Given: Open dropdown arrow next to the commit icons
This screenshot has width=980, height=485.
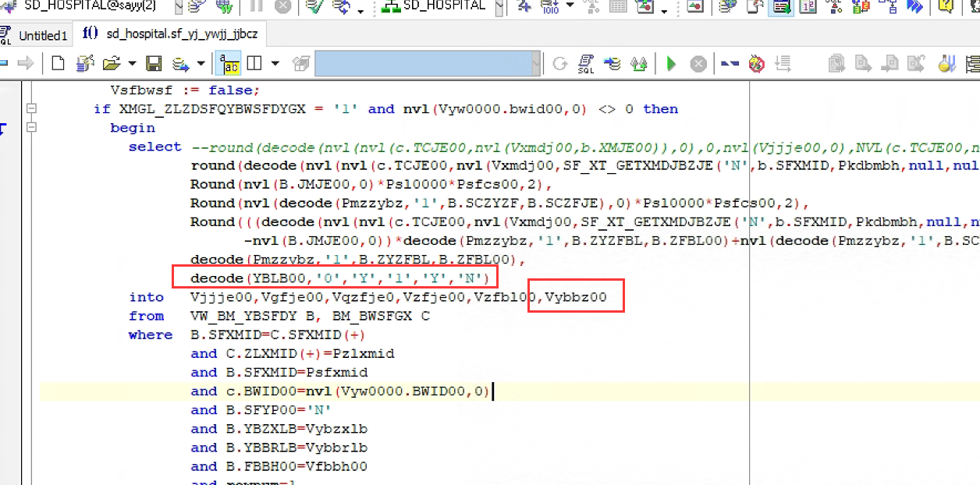Looking at the screenshot, I should (x=360, y=10).
